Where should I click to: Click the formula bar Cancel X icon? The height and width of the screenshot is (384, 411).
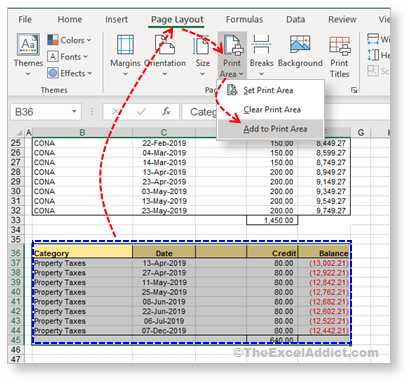(116, 112)
